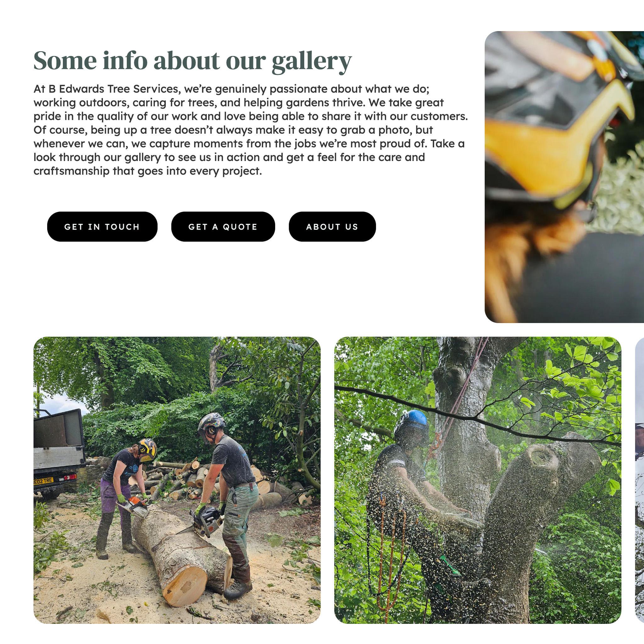The width and height of the screenshot is (644, 644).
Task: Select the ABOUT US button
Action: pos(332,227)
